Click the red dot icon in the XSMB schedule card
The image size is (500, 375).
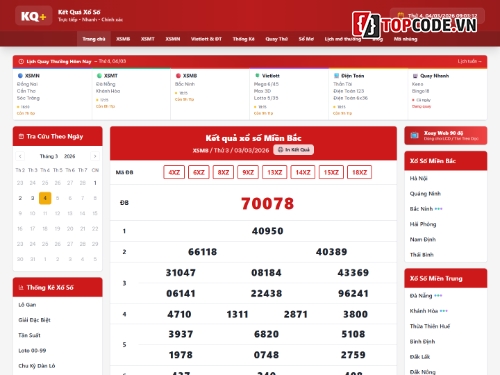[178, 76]
